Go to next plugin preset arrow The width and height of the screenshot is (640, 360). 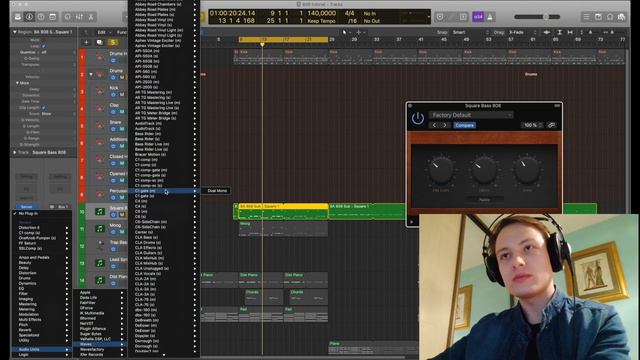point(445,125)
